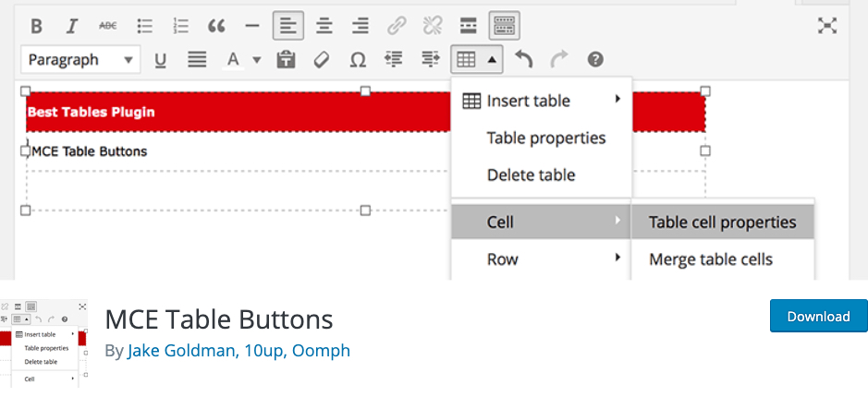
Task: Collapse the table dropdown arrow
Action: tap(492, 60)
